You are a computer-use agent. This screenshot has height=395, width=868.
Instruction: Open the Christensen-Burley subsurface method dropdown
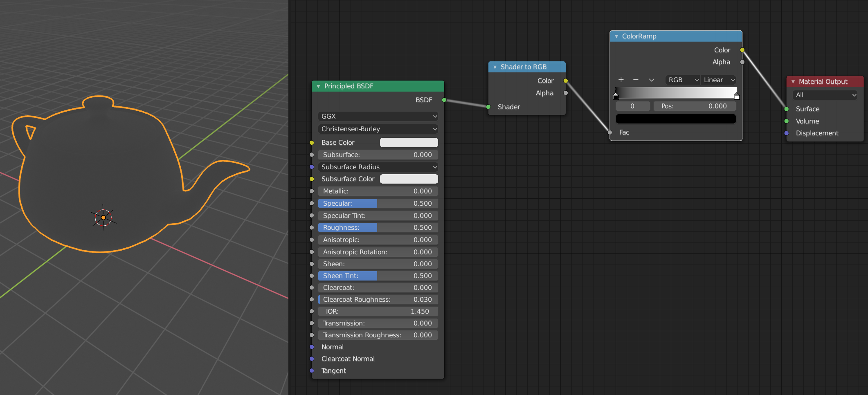click(378, 129)
